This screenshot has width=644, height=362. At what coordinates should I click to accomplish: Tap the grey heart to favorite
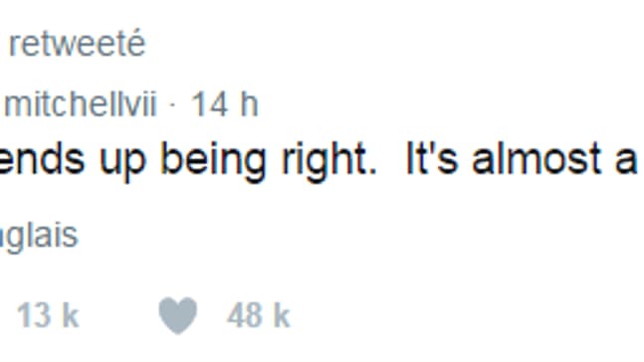click(178, 315)
